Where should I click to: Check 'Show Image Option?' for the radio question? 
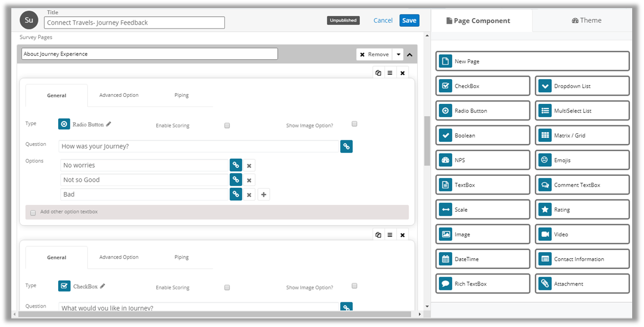354,124
